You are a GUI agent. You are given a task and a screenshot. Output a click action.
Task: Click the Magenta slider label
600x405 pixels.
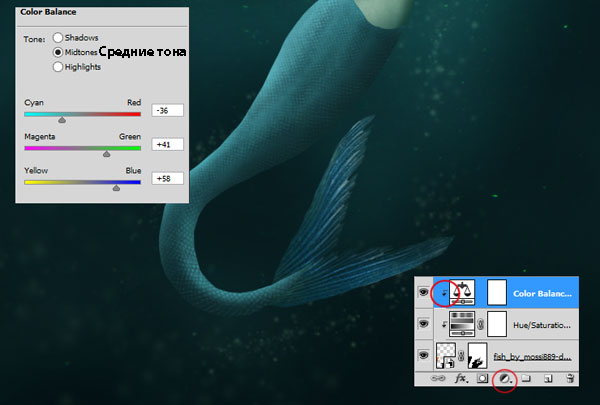[x=40, y=137]
